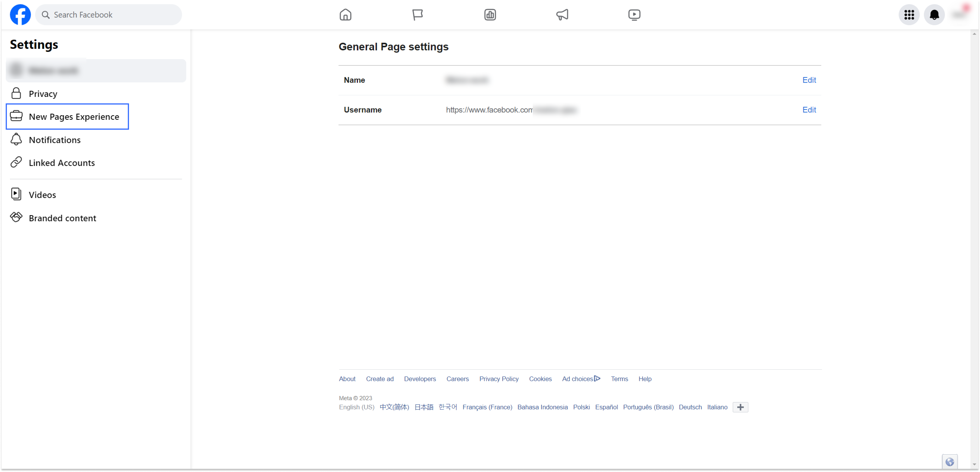
Task: Go to Notifications settings
Action: tap(54, 140)
